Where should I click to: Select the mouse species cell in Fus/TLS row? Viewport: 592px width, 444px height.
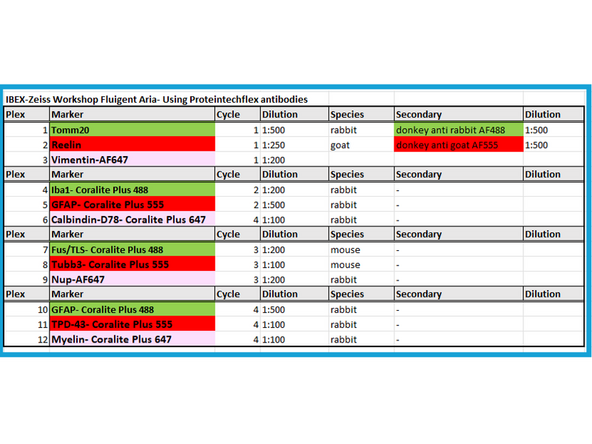tap(361, 250)
